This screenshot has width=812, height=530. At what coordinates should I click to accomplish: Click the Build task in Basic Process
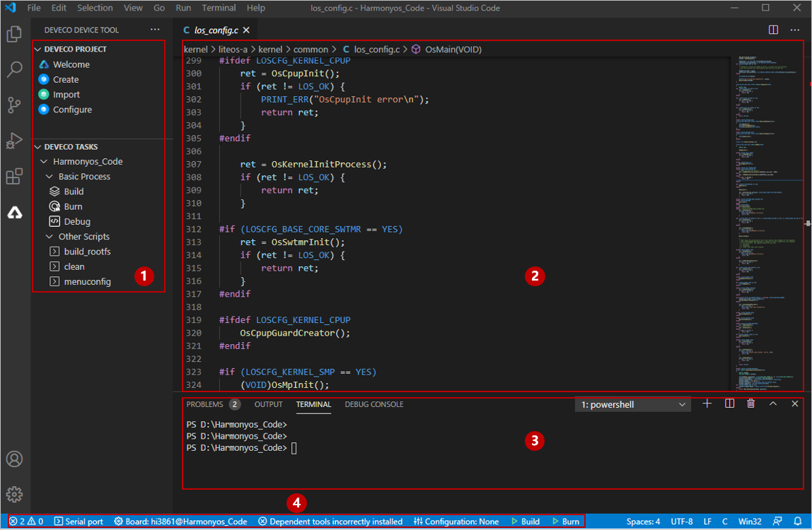(x=74, y=192)
